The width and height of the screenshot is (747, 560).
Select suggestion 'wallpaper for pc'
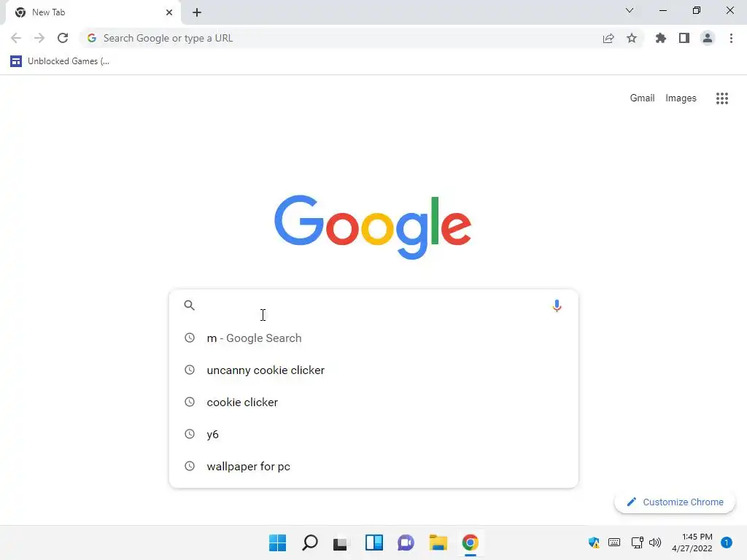click(x=373, y=466)
